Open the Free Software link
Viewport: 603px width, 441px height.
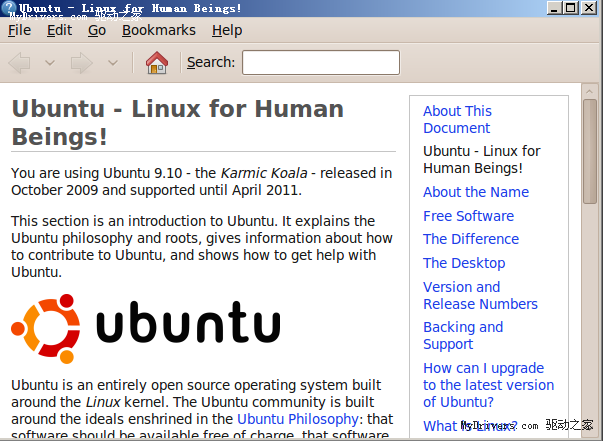468,216
